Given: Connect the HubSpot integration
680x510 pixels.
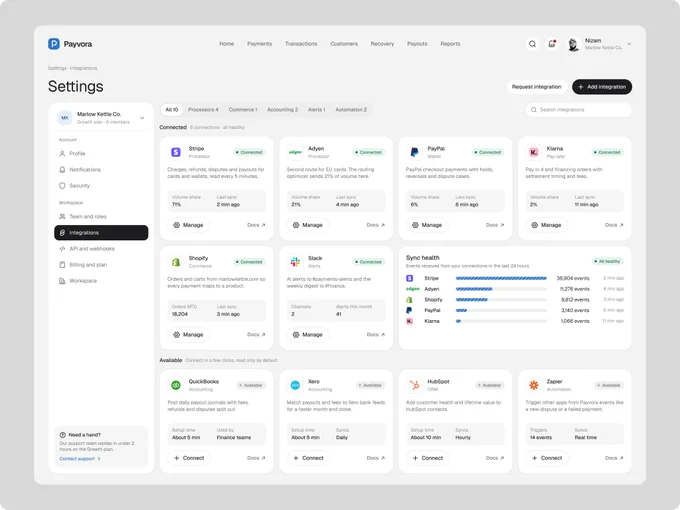Looking at the screenshot, I should 427,458.
